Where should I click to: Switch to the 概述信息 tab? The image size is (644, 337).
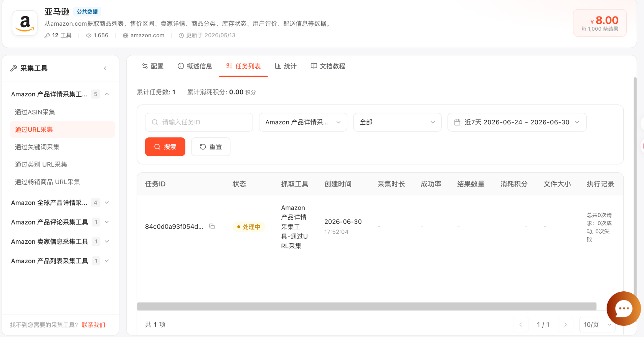(x=195, y=66)
